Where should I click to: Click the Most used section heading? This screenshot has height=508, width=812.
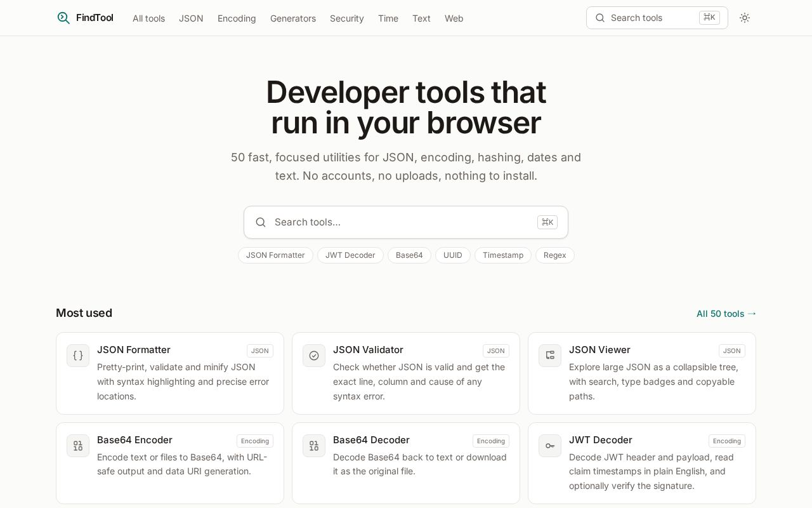pos(84,313)
